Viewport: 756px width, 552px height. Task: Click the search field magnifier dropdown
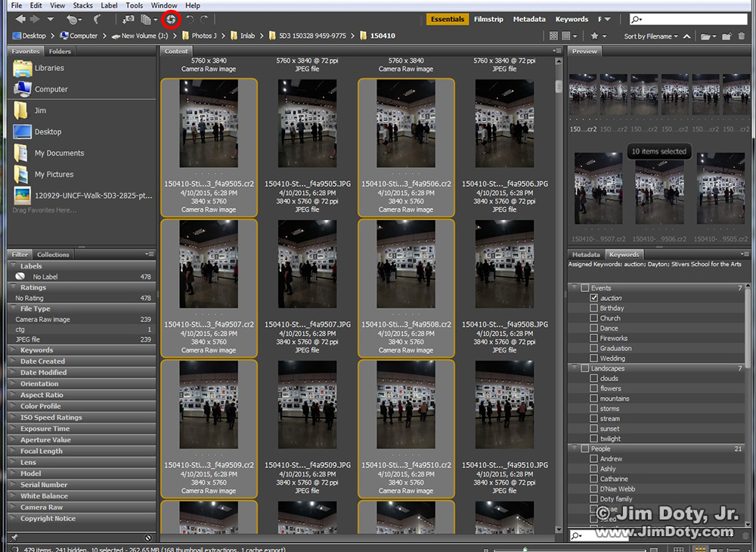pos(637,20)
